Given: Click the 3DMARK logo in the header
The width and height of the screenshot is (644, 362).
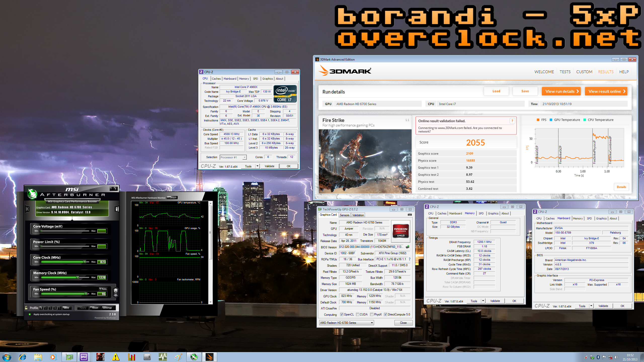Looking at the screenshot, I should (345, 71).
